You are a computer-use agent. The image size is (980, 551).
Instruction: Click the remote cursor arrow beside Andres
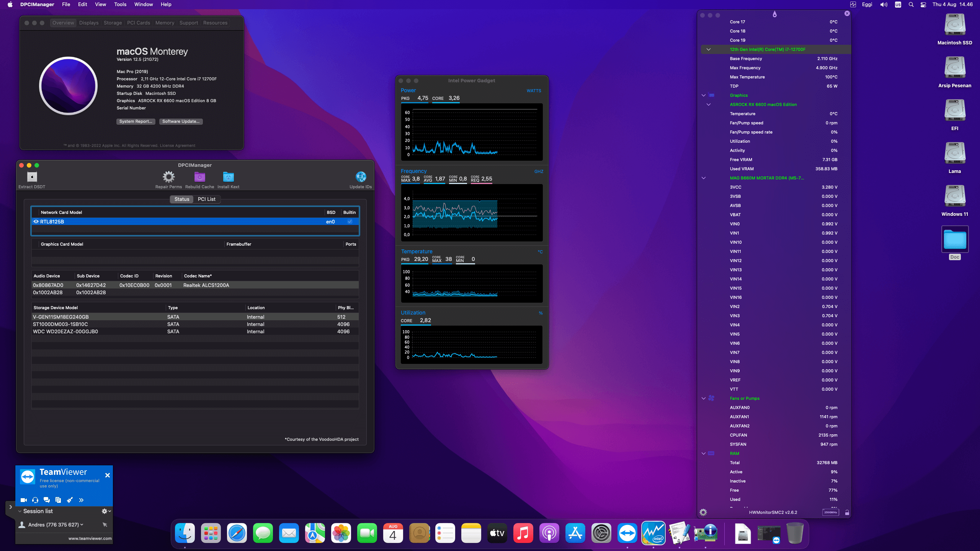[105, 525]
